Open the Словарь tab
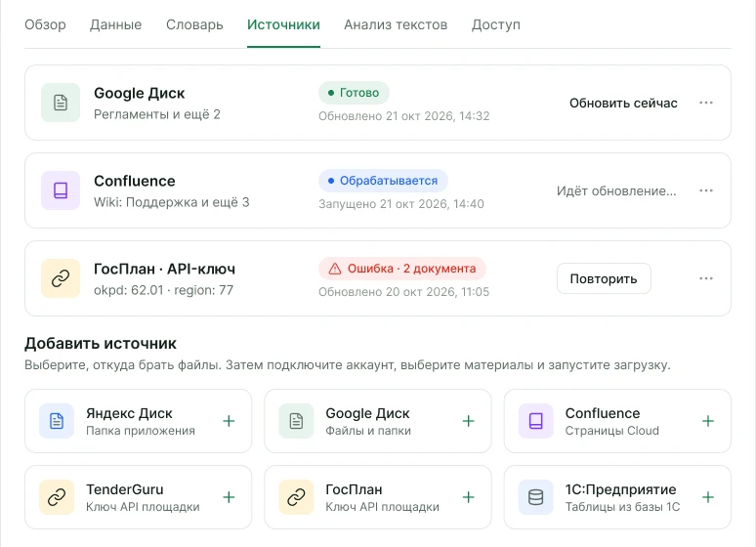This screenshot has height=547, width=756. click(x=194, y=24)
